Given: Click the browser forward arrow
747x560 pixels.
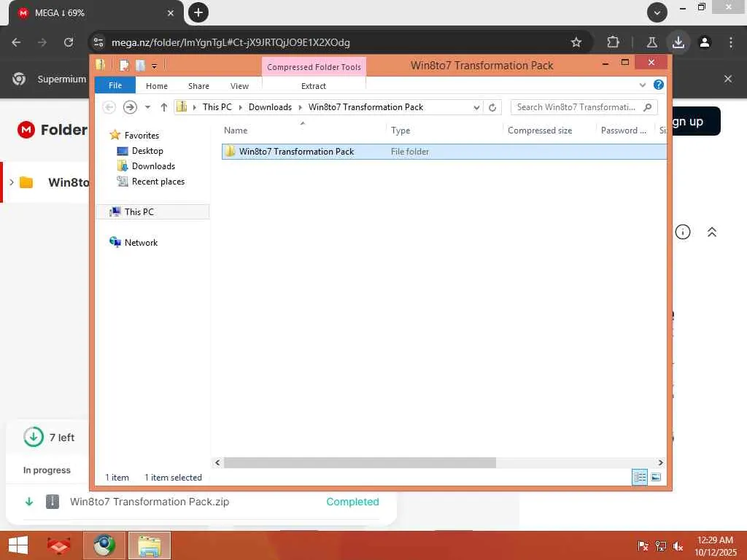Looking at the screenshot, I should (x=42, y=42).
